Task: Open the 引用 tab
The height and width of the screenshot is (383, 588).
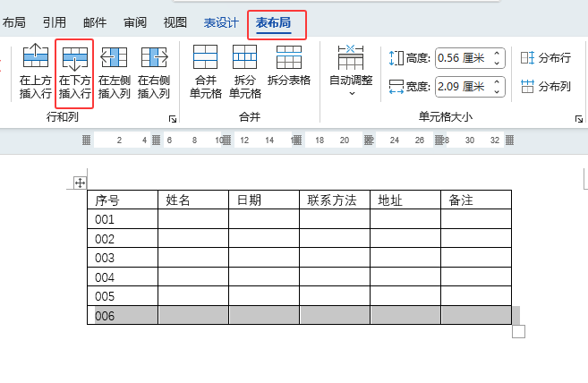Action: tap(55, 23)
